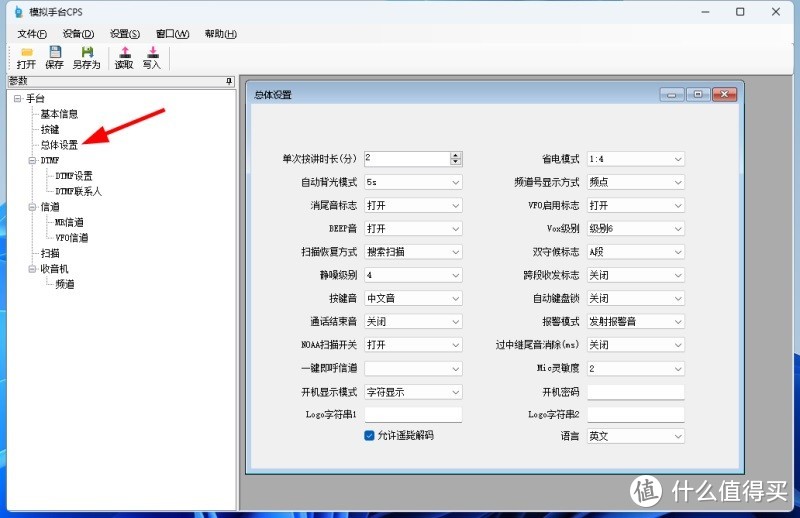Click the Logo字符串1 input field

[x=413, y=414]
